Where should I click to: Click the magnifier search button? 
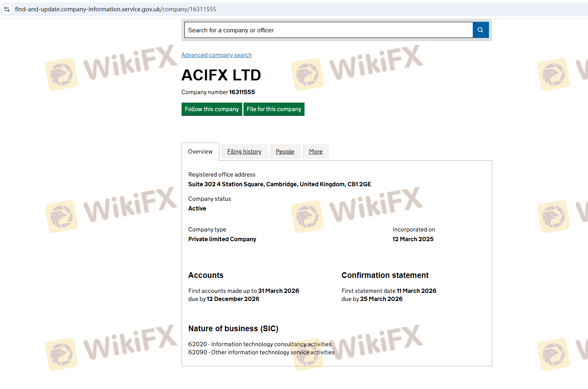click(x=480, y=30)
